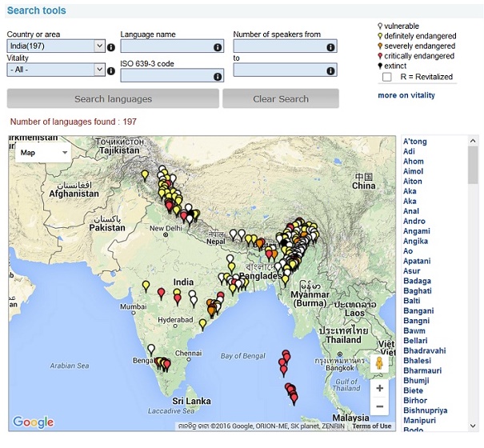Open the more on vitality link
Viewport: 484px width, 448px height.
pos(406,96)
